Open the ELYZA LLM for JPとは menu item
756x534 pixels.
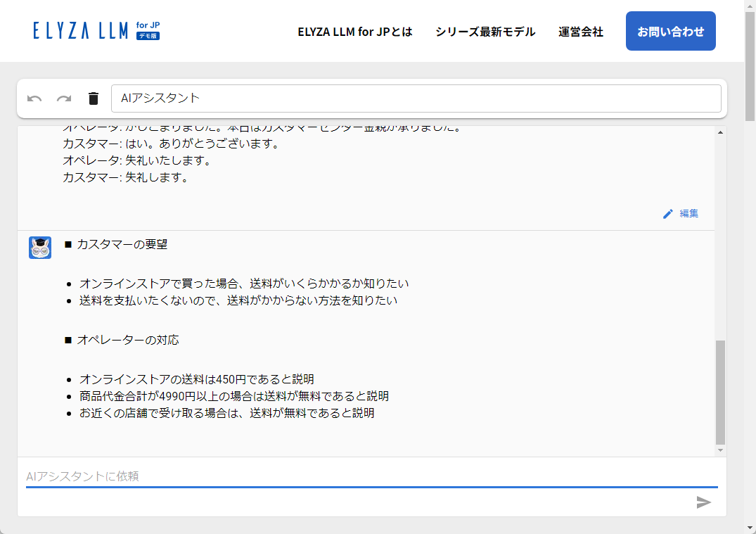[x=354, y=32]
